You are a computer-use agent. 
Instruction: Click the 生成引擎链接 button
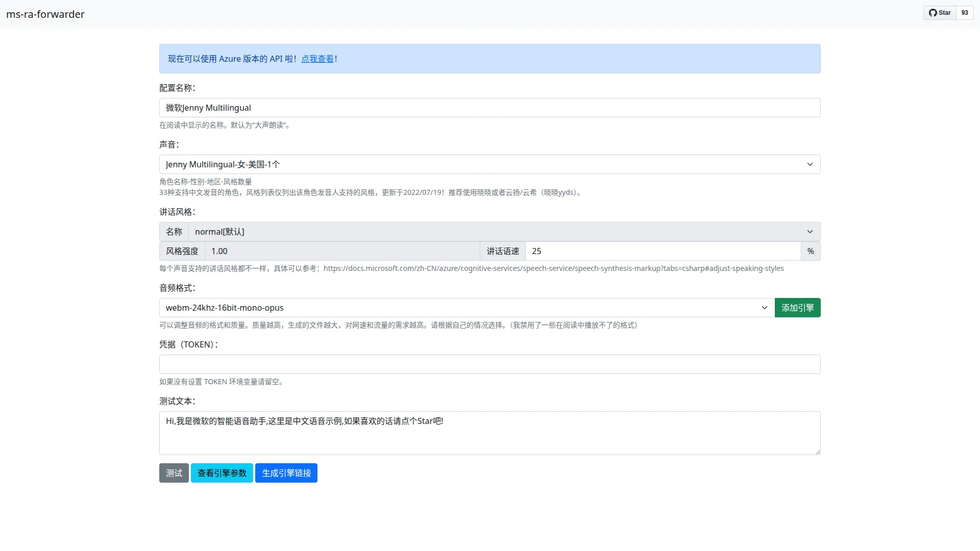[x=286, y=473]
